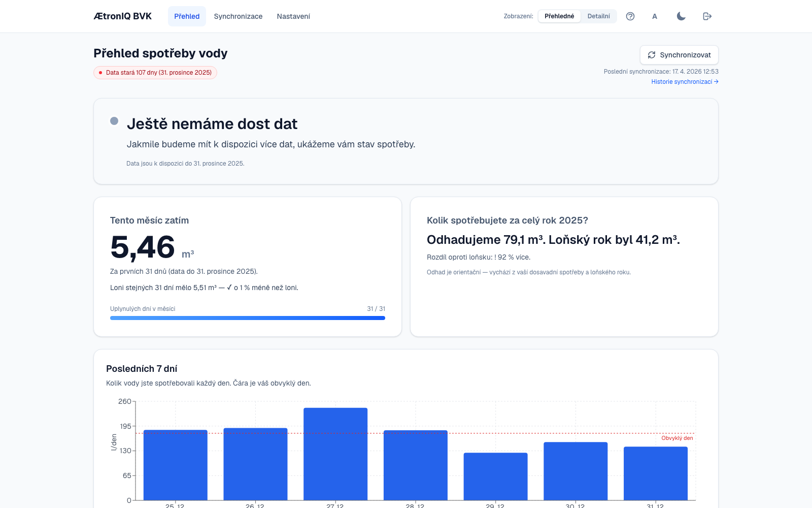Click the 'Posledních 7 dní' heading
Image resolution: width=812 pixels, height=508 pixels.
pyautogui.click(x=142, y=369)
